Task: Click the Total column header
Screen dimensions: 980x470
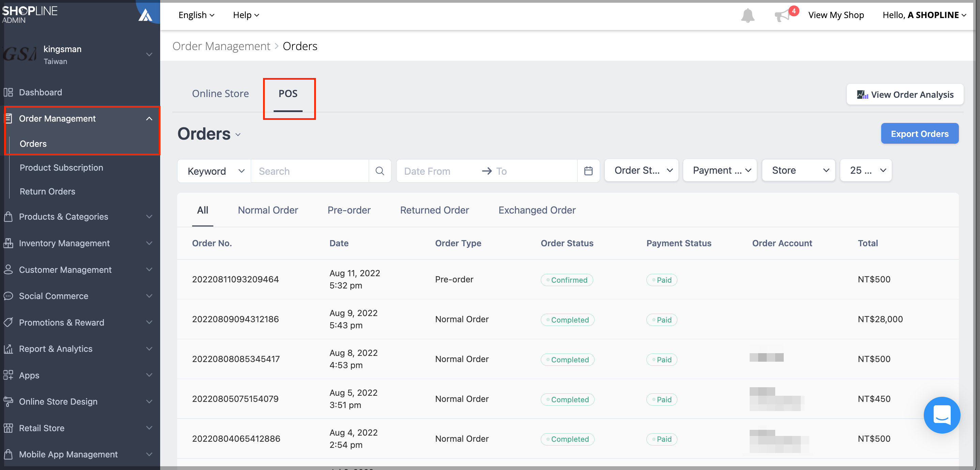Action: click(868, 244)
